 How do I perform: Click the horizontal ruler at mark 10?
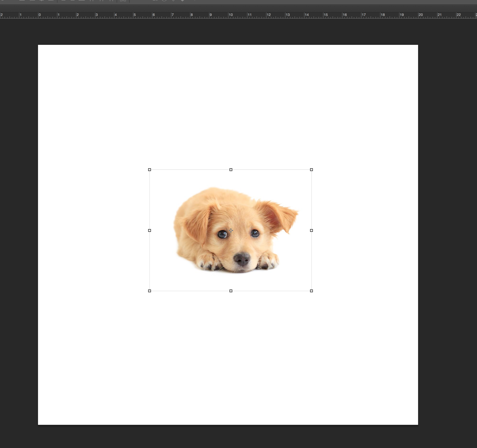[230, 15]
